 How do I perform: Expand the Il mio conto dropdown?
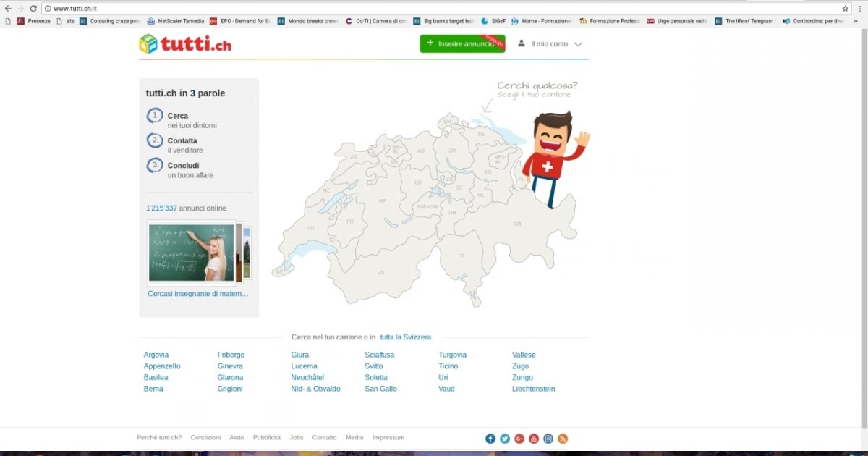(x=550, y=44)
